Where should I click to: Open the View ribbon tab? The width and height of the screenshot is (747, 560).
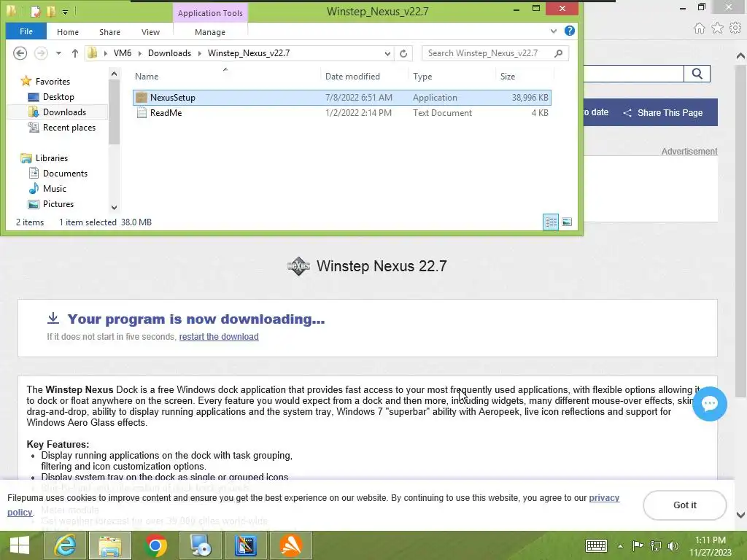pyautogui.click(x=150, y=32)
